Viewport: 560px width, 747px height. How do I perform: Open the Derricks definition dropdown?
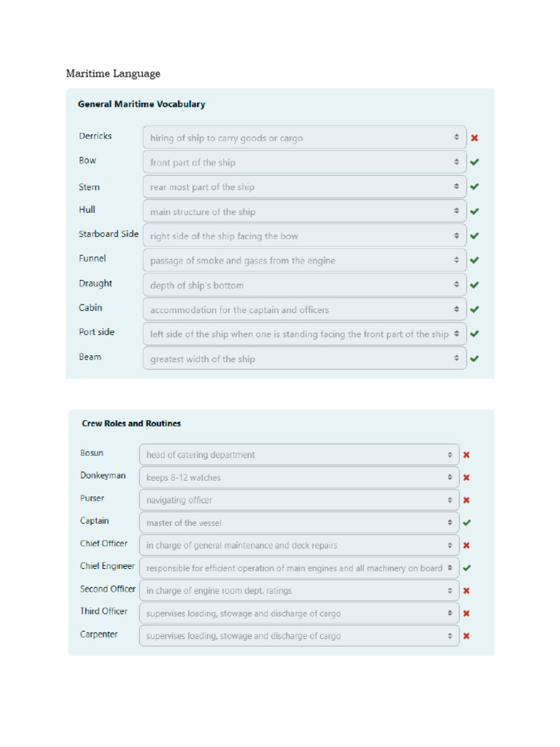point(304,138)
